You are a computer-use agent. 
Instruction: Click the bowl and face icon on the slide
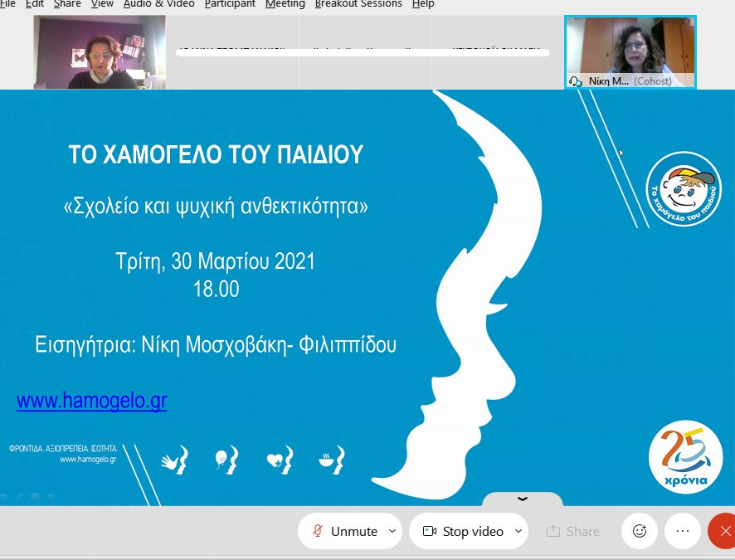332,460
